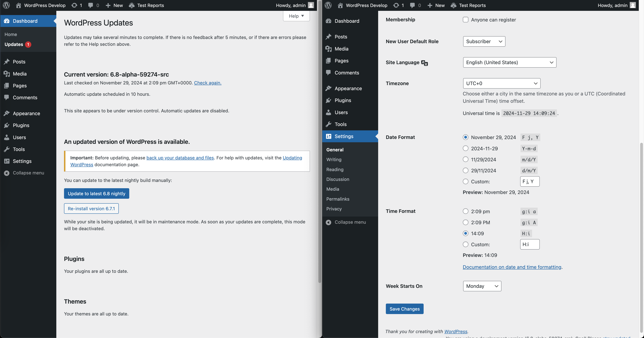Click the Check again link
This screenshot has width=644, height=338.
coord(207,83)
